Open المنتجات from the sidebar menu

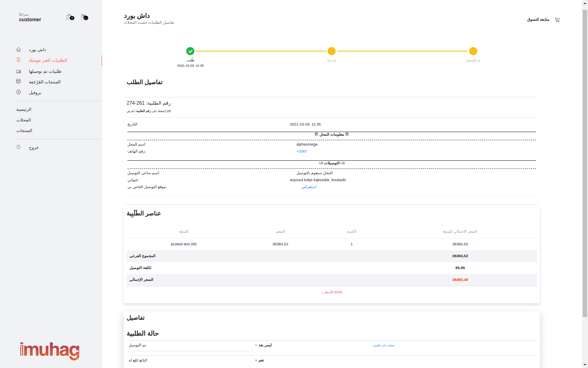click(x=24, y=131)
